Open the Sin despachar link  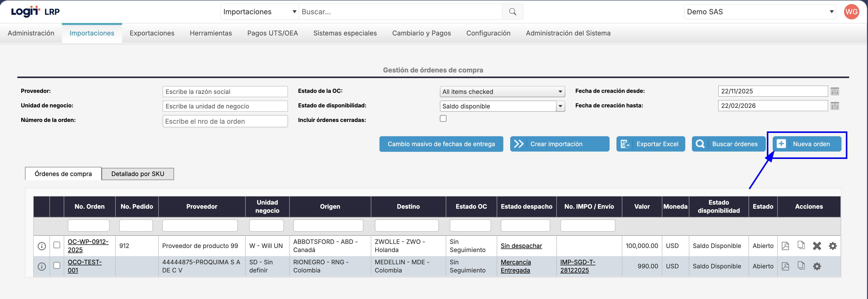pyautogui.click(x=521, y=246)
